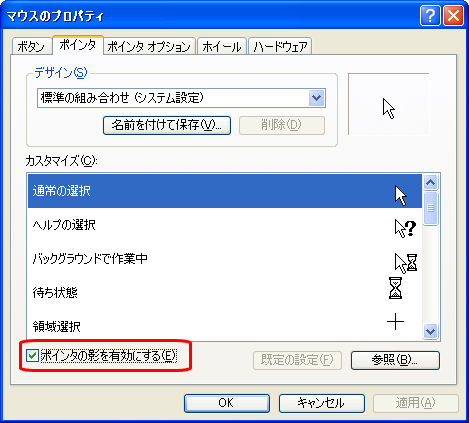This screenshot has width=469, height=423.
Task: Click the バックグラウンドで作業中 arrow-hourglass cursor icon
Action: 406,263
